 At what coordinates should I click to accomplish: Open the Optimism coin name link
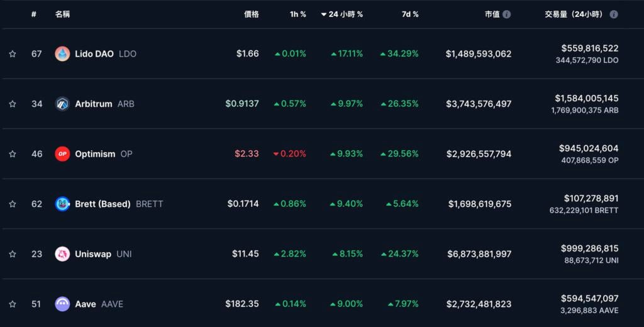click(x=95, y=154)
